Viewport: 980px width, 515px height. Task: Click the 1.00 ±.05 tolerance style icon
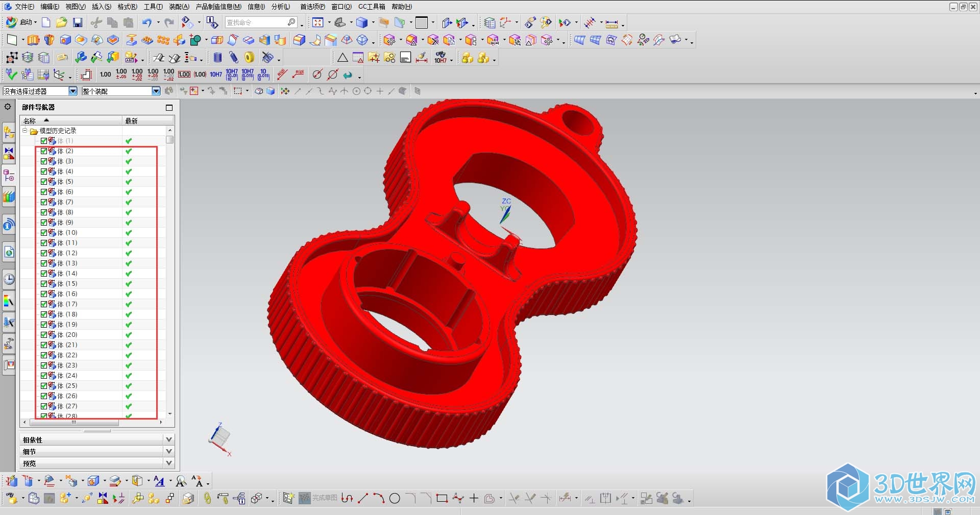click(x=121, y=75)
